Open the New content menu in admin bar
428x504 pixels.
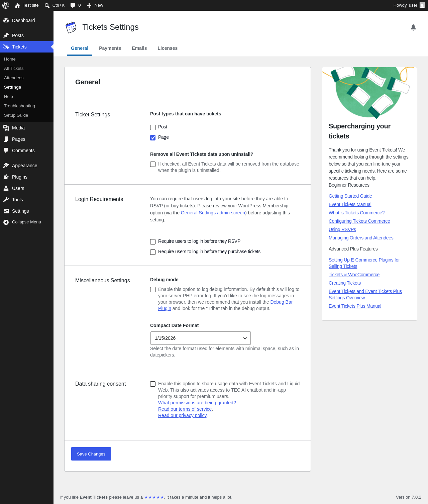(95, 5)
